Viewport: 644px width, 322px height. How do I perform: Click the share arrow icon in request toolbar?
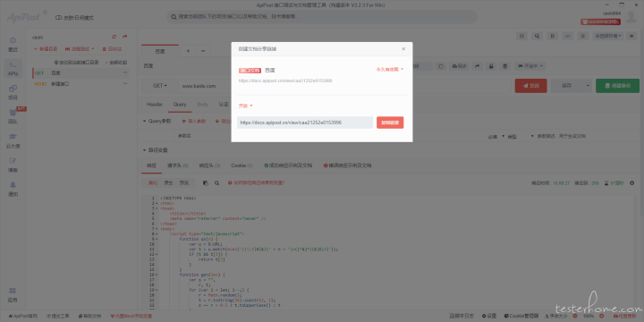pyautogui.click(x=477, y=66)
